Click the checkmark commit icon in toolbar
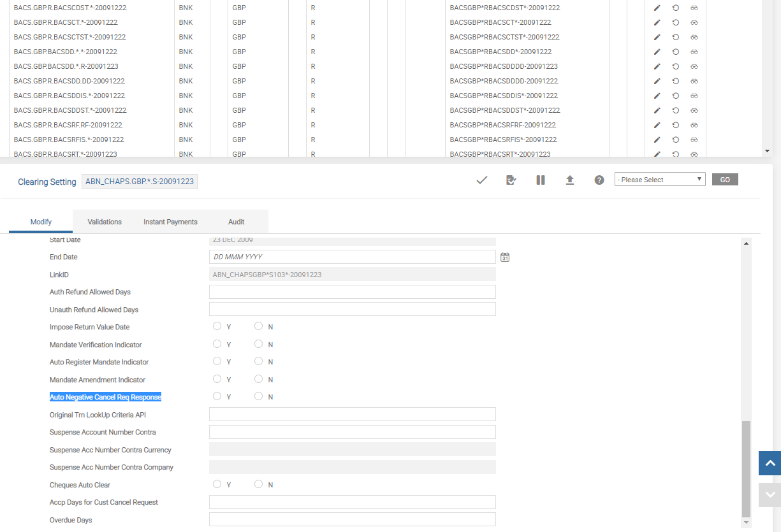The width and height of the screenshot is (781, 532). click(x=482, y=180)
